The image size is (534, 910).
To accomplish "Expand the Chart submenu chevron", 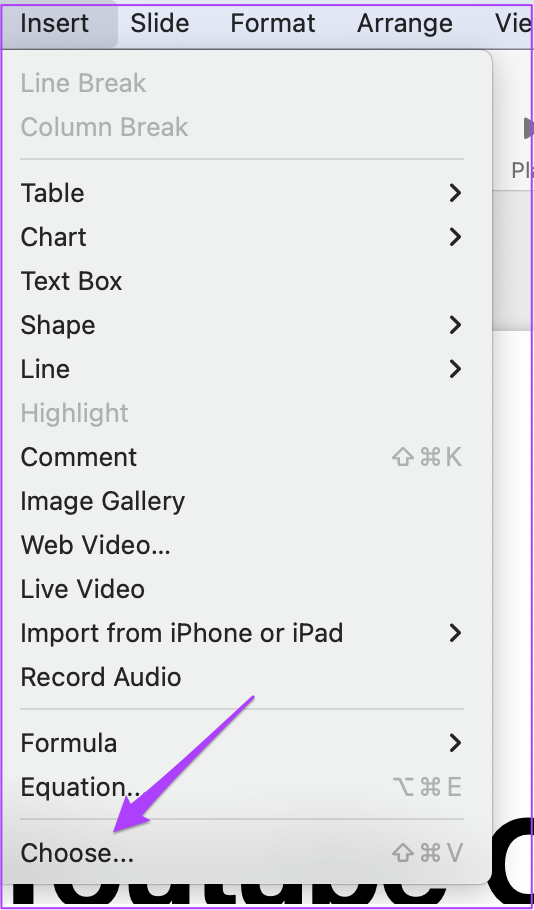I will point(456,237).
